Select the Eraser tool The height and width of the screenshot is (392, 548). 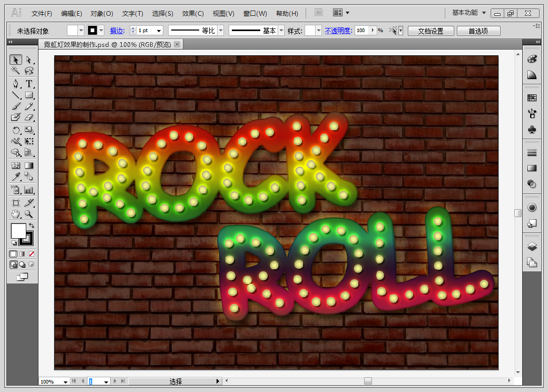coord(28,117)
